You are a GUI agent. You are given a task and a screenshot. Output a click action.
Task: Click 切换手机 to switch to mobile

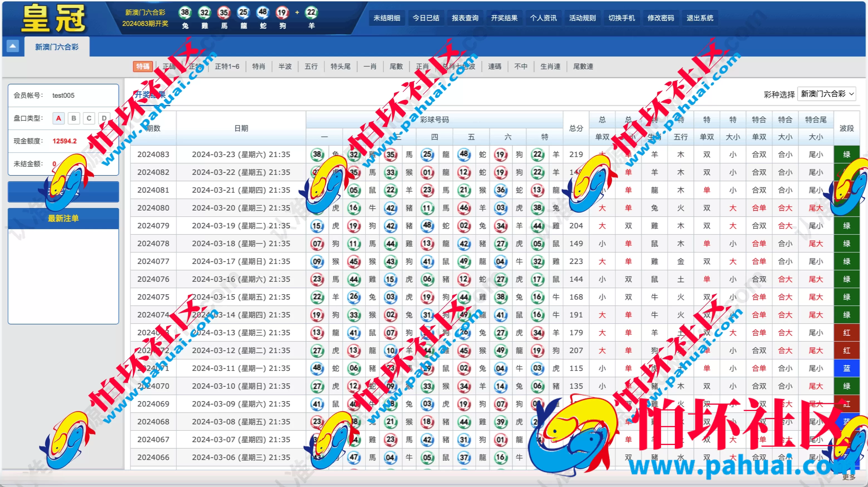click(621, 18)
